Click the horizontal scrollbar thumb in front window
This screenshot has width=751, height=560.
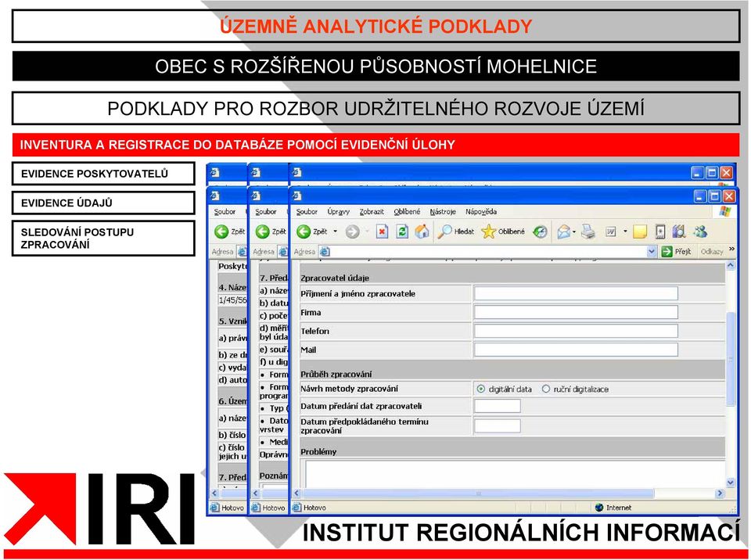(x=479, y=493)
